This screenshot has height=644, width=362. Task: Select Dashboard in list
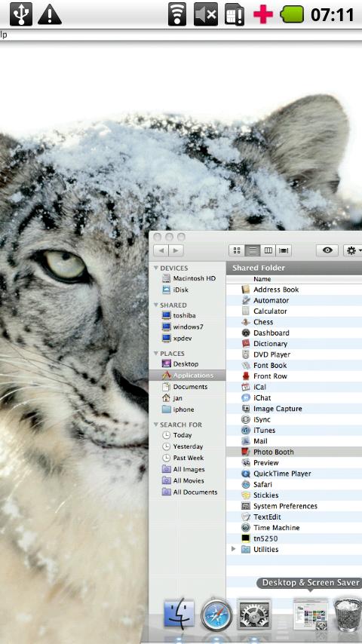click(x=294, y=333)
